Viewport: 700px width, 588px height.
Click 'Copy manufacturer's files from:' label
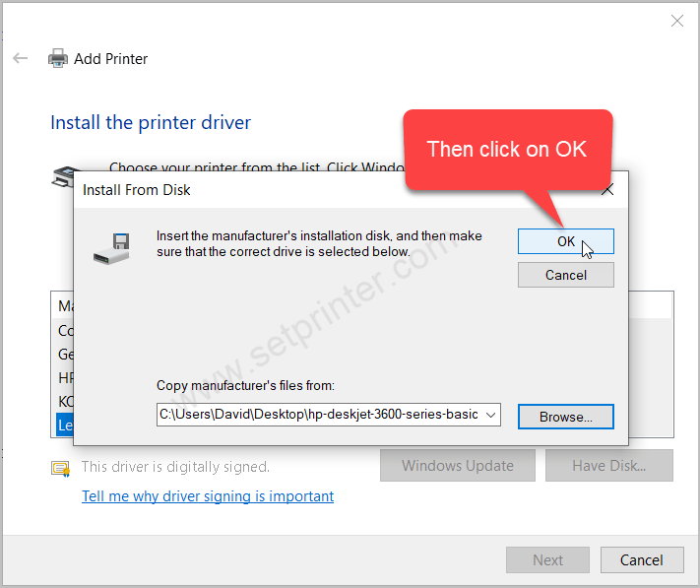tap(245, 385)
